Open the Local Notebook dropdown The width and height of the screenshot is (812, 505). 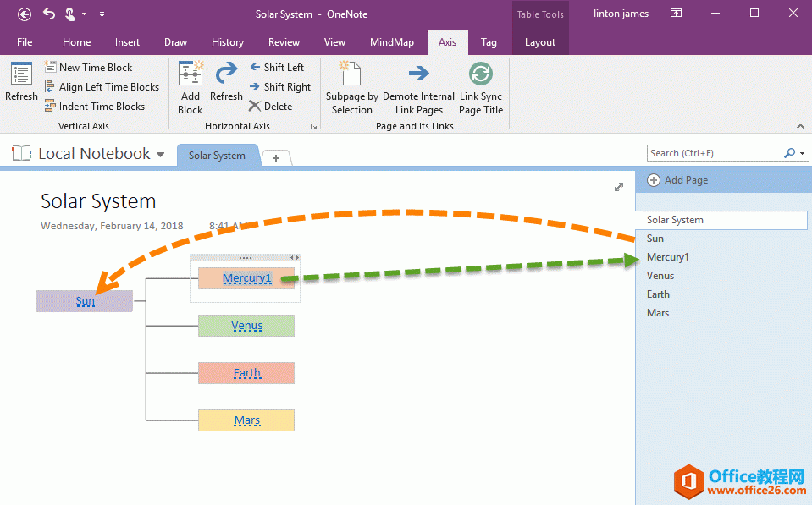pos(161,153)
